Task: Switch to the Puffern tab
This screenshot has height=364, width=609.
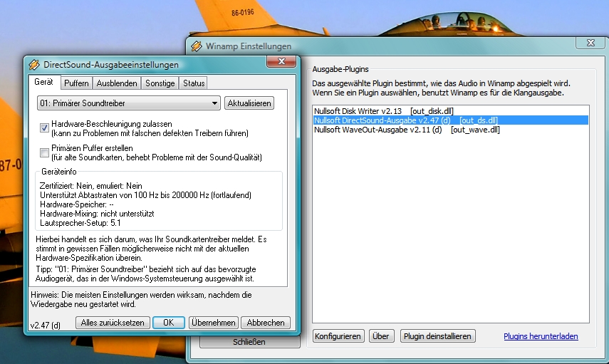Action: [x=76, y=83]
